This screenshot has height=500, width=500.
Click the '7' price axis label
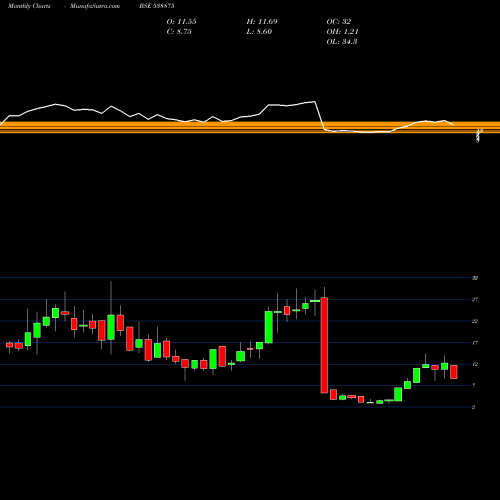tap(474, 386)
